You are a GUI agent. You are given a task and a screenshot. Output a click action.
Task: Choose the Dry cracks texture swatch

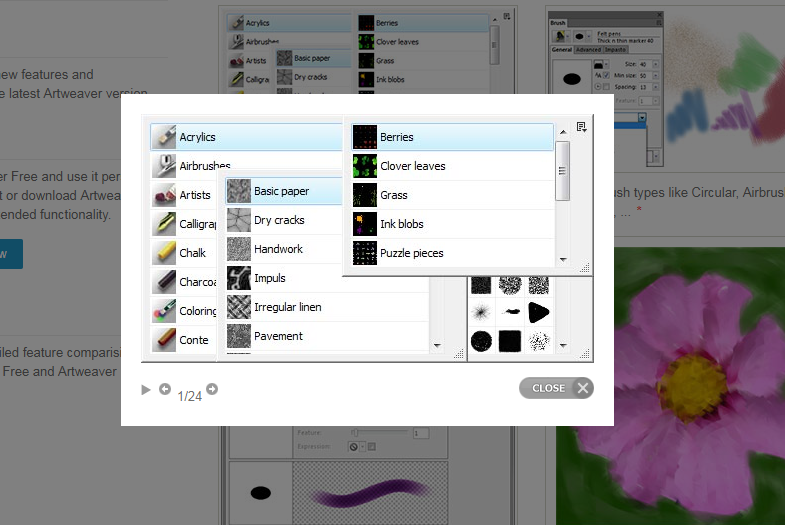point(239,220)
